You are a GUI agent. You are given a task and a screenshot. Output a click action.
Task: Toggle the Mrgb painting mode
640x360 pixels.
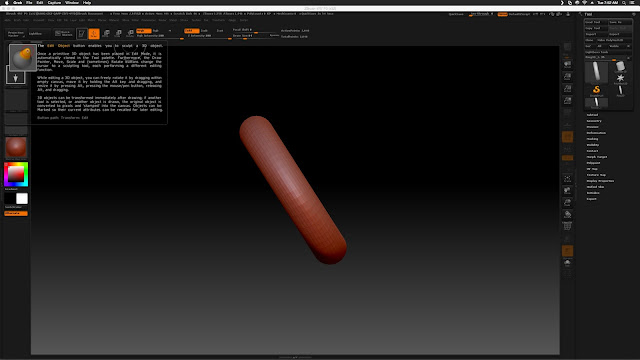click(144, 31)
